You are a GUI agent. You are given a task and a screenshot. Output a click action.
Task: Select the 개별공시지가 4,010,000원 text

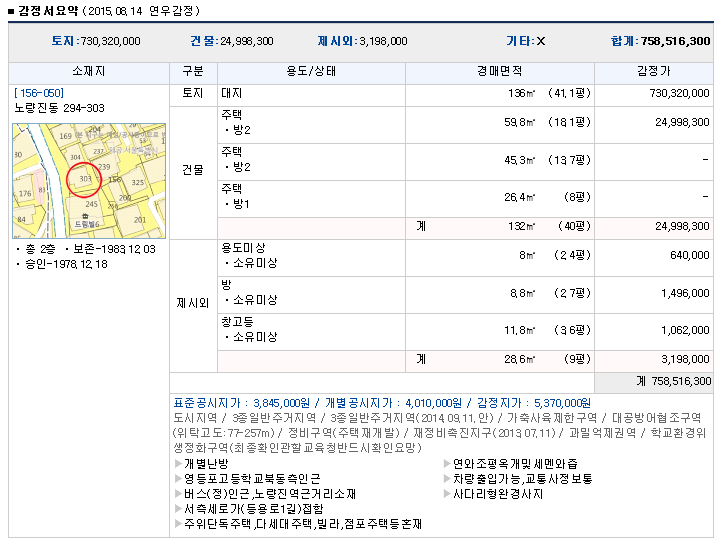(x=394, y=403)
